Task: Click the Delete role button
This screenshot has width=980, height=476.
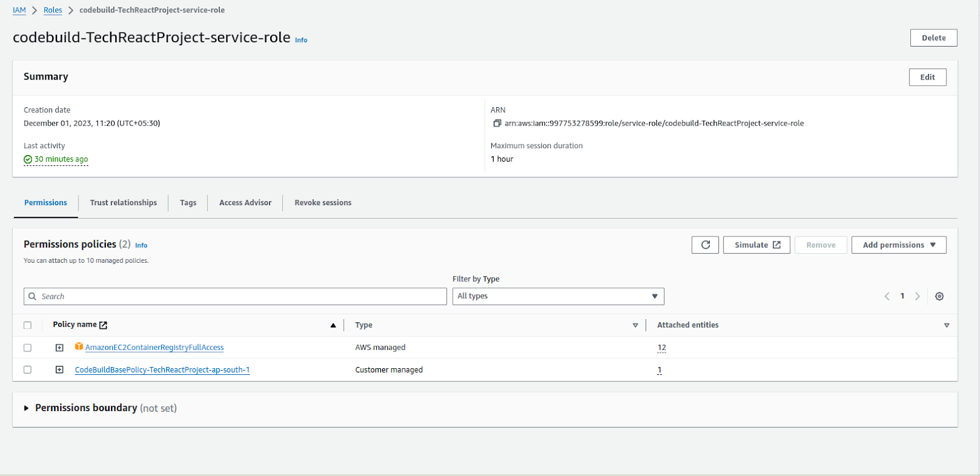Action: click(x=933, y=38)
